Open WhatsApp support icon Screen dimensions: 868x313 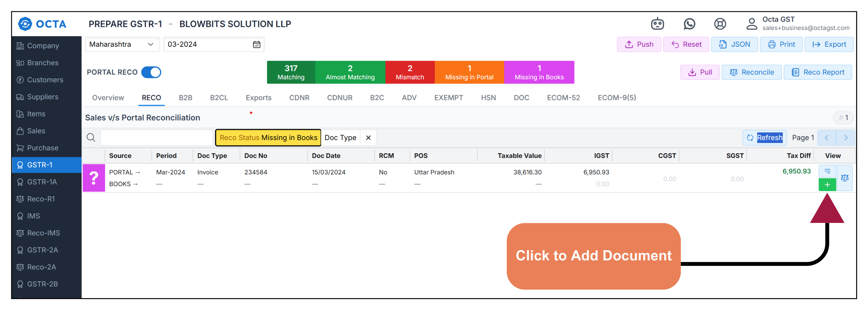pyautogui.click(x=689, y=24)
